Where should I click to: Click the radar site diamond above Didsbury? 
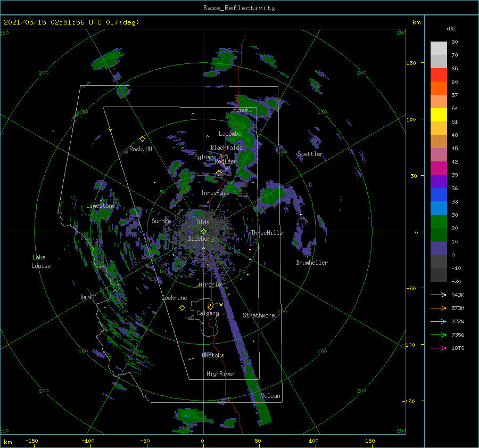[x=203, y=232]
